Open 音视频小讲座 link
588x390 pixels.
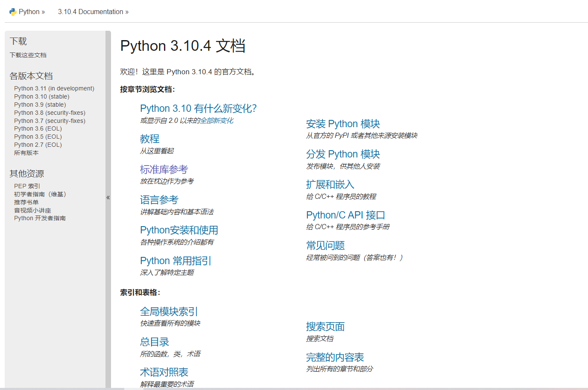pos(32,210)
